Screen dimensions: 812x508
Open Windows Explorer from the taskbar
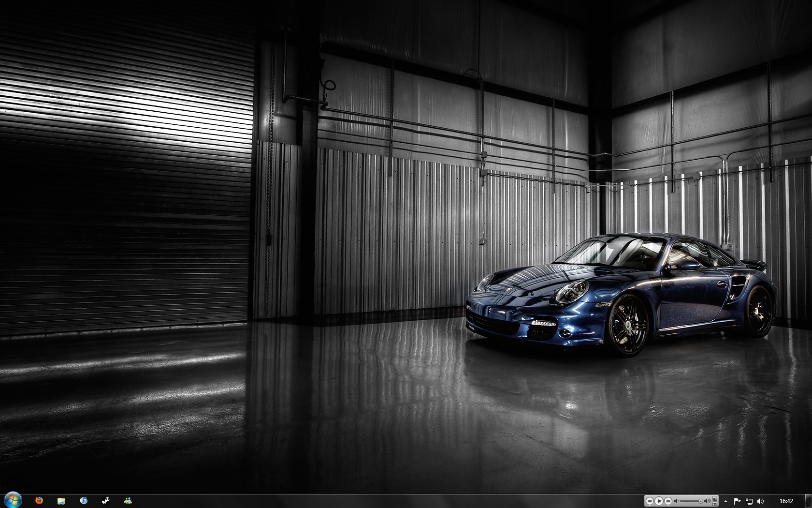click(x=61, y=501)
